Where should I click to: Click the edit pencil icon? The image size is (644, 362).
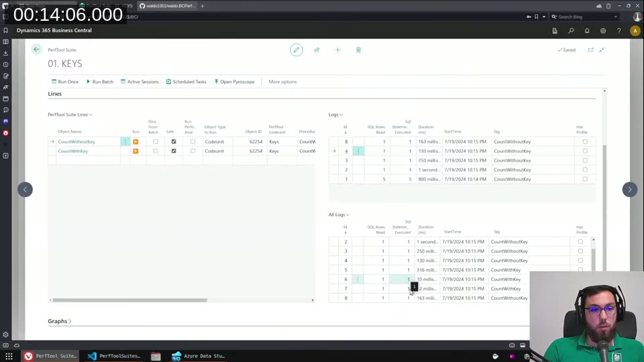296,50
